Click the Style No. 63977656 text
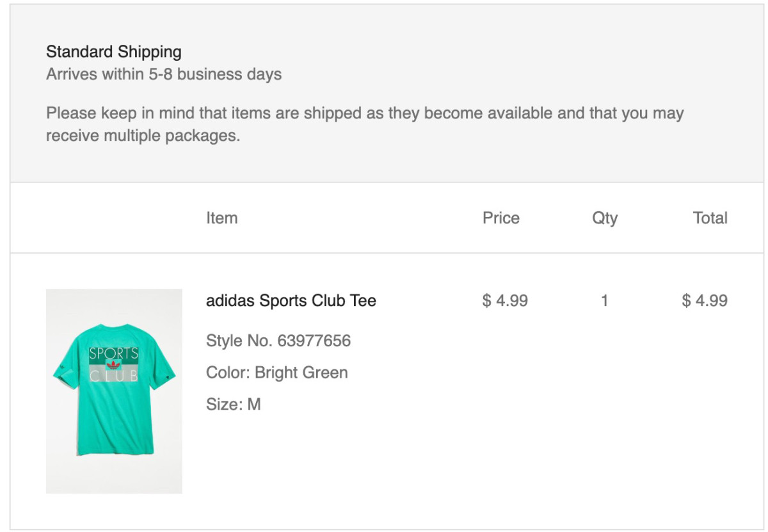 pos(278,340)
